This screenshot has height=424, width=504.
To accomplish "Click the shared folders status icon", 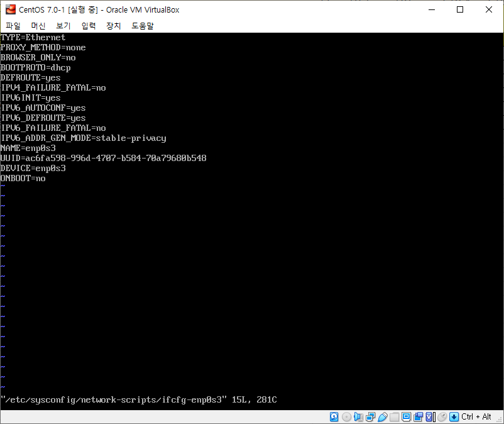I will [x=395, y=417].
